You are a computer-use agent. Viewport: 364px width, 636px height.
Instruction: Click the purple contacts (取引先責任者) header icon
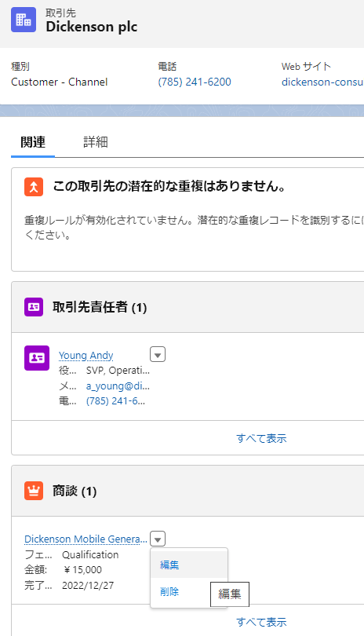click(x=34, y=307)
